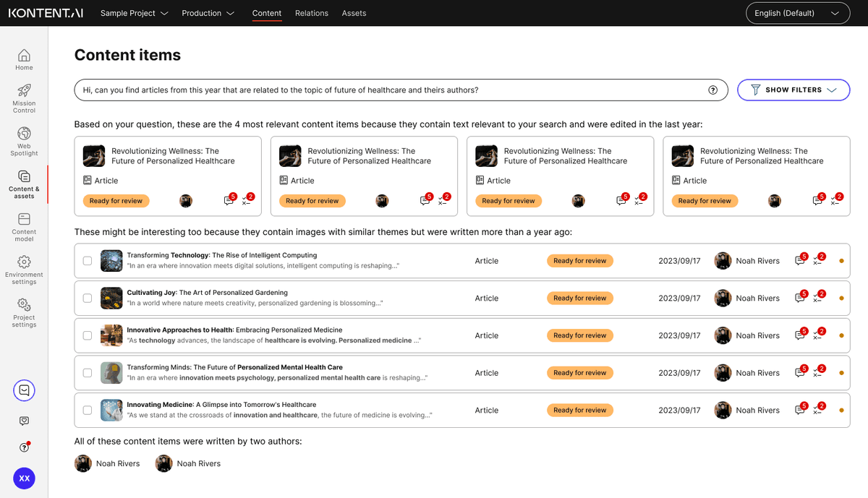Click the help question mark in search bar

click(x=712, y=90)
